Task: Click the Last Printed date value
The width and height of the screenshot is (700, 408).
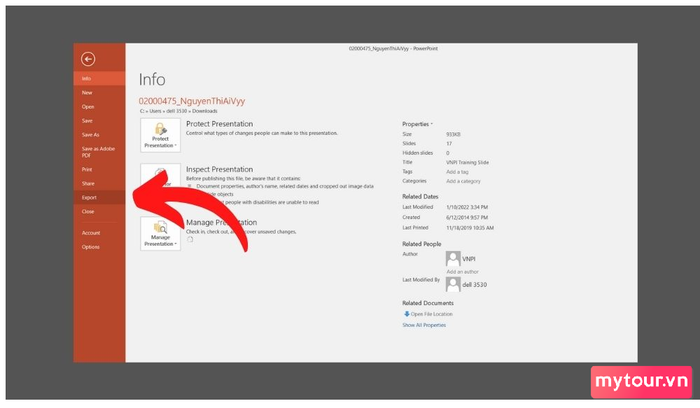Action: pos(470,228)
